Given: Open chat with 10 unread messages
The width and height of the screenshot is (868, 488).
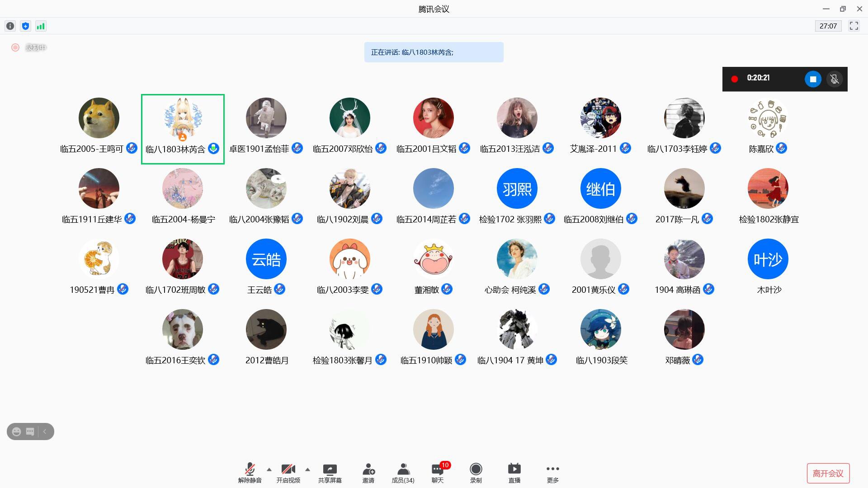Looking at the screenshot, I should [x=438, y=473].
